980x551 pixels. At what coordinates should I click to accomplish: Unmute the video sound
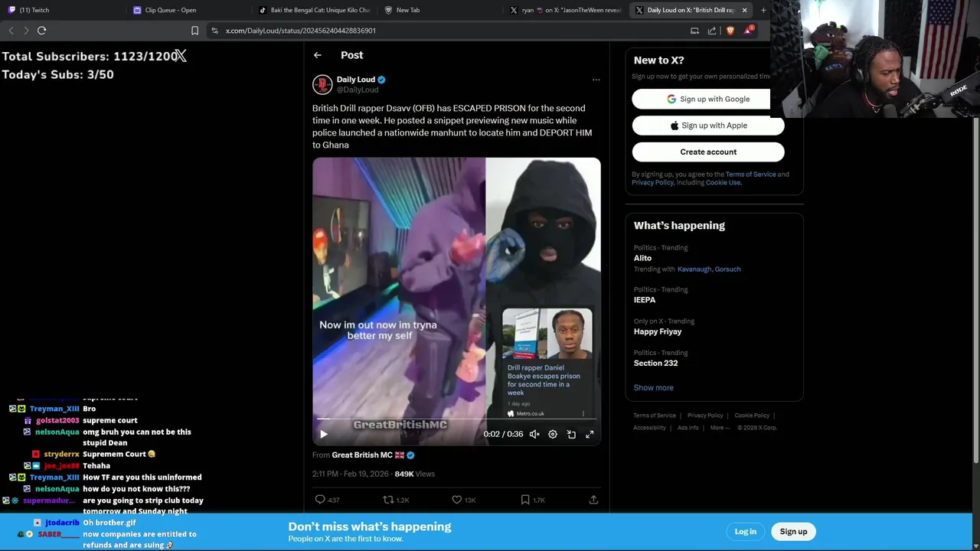click(x=534, y=434)
